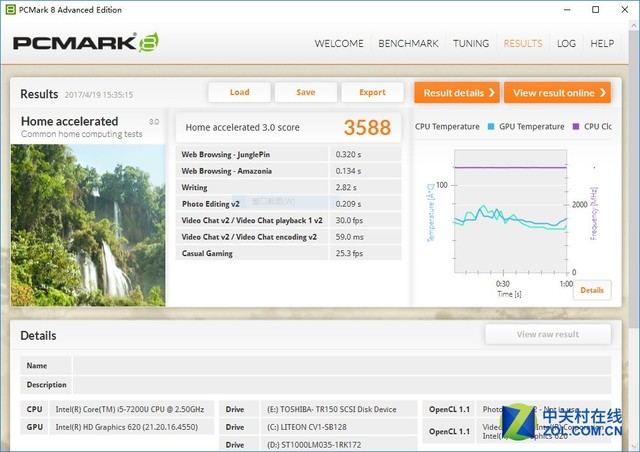Click the TOSHIBA TR150 drive entry

[x=331, y=409]
